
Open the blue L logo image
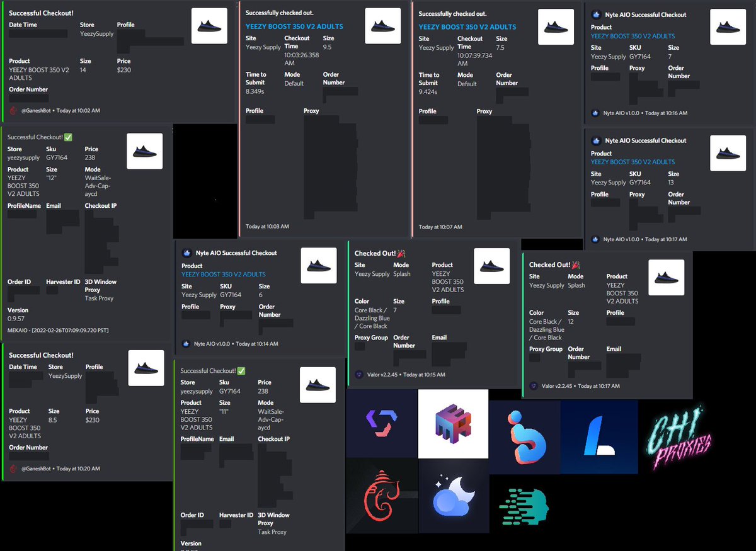point(599,437)
